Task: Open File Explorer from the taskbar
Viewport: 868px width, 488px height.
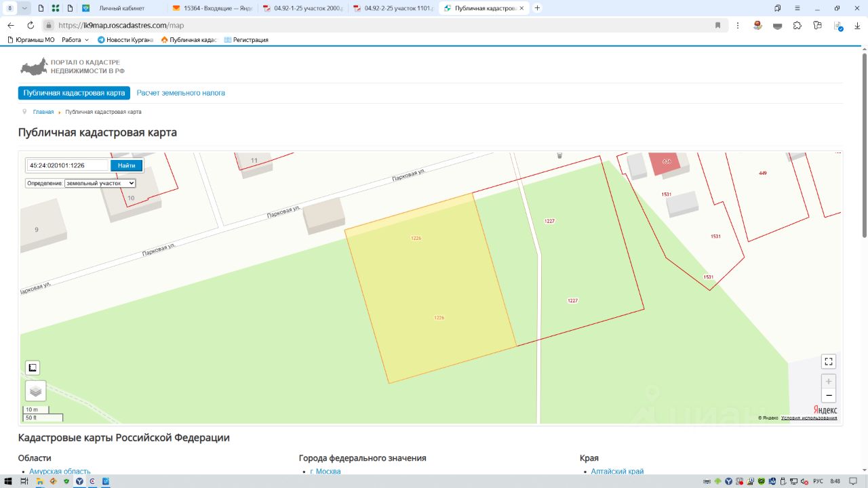Action: pyautogui.click(x=40, y=481)
